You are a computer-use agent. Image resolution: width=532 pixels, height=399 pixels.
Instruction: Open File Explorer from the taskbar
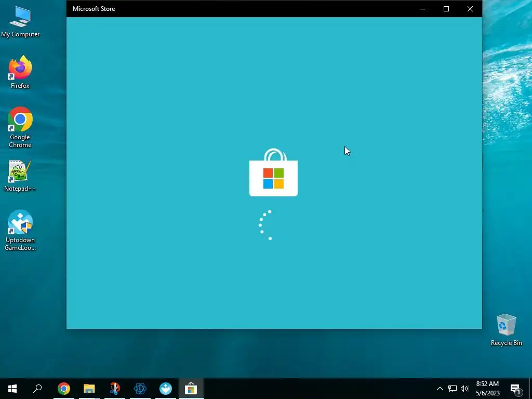point(89,389)
